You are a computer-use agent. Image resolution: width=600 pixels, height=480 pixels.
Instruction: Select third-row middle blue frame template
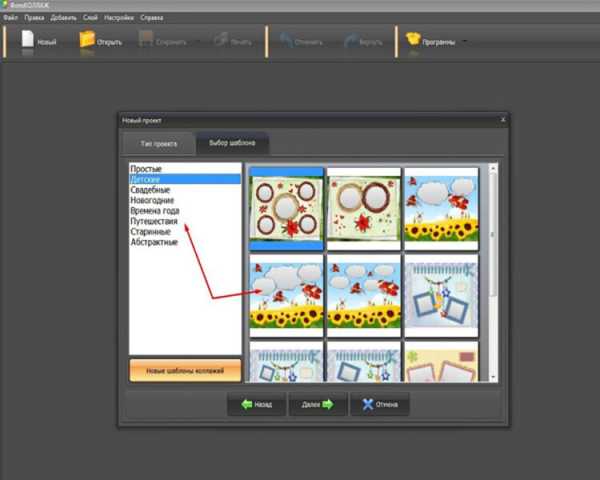(x=364, y=362)
